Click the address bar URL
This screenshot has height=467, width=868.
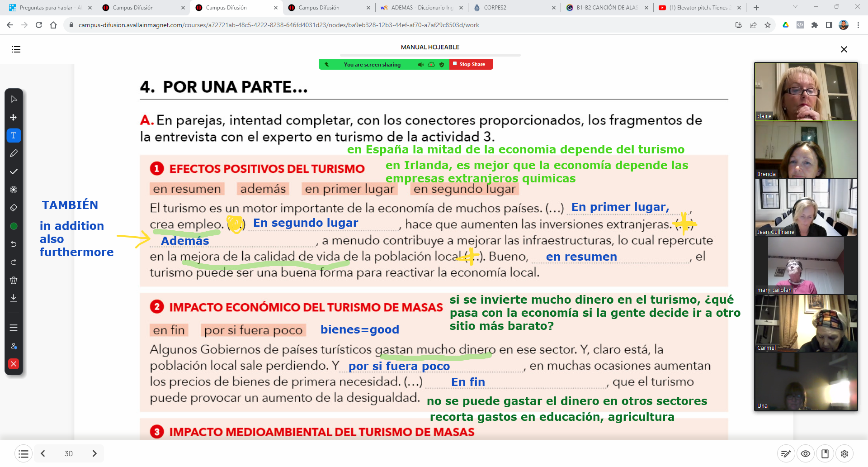click(x=278, y=25)
